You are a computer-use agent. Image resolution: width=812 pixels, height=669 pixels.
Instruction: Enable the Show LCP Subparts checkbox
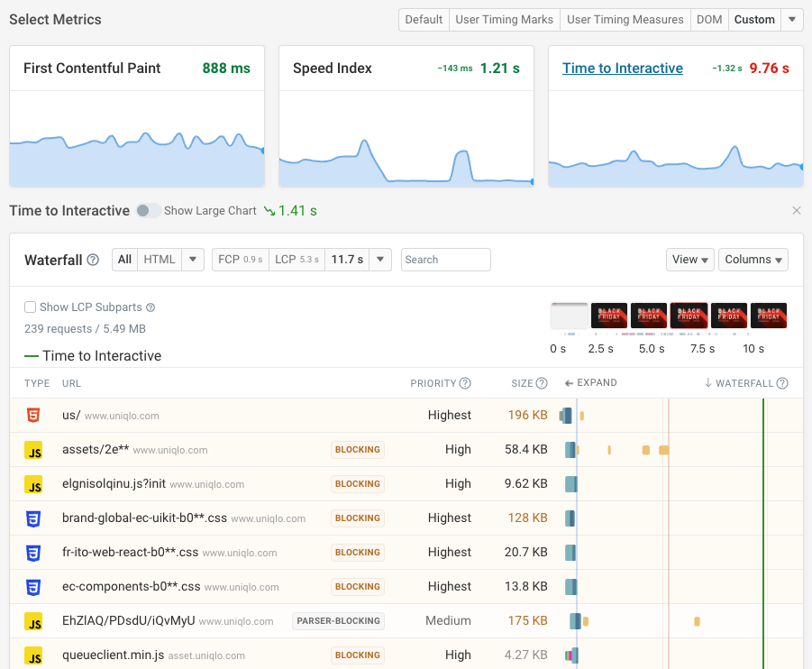[x=31, y=307]
